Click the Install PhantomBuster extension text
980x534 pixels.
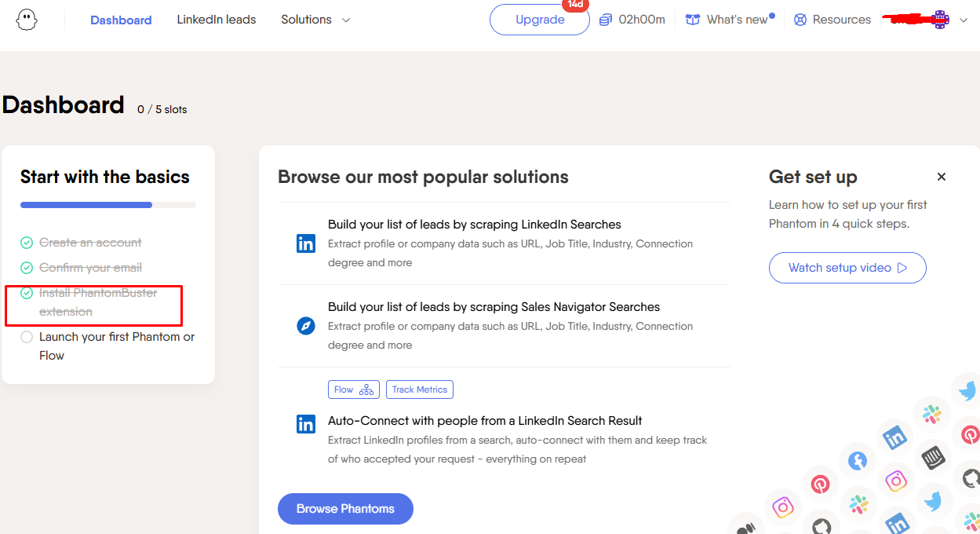[98, 302]
